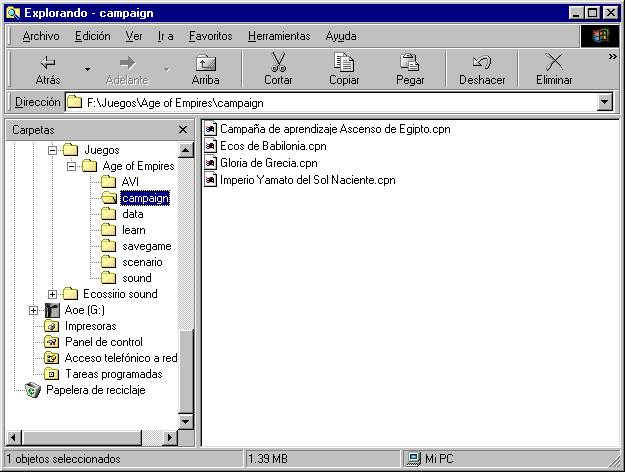Select the savegame folder icon
625x472 pixels.
[x=108, y=246]
